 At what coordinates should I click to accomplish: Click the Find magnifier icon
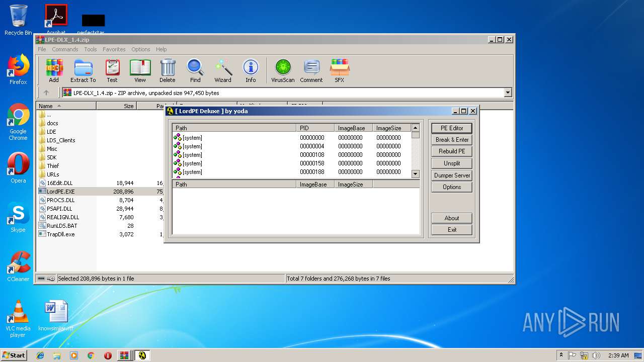coord(195,70)
